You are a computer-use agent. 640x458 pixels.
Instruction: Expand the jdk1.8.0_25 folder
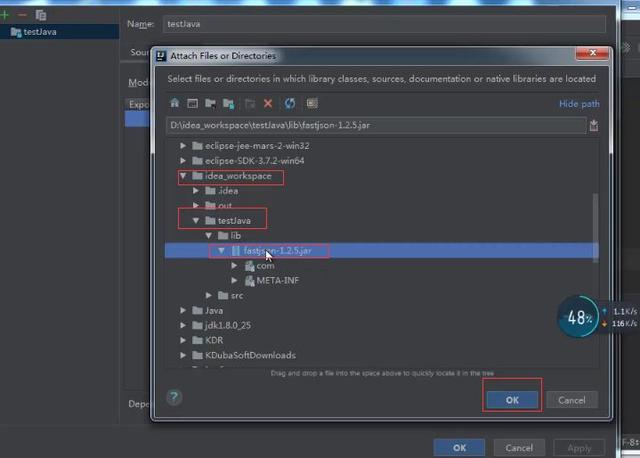pos(183,325)
